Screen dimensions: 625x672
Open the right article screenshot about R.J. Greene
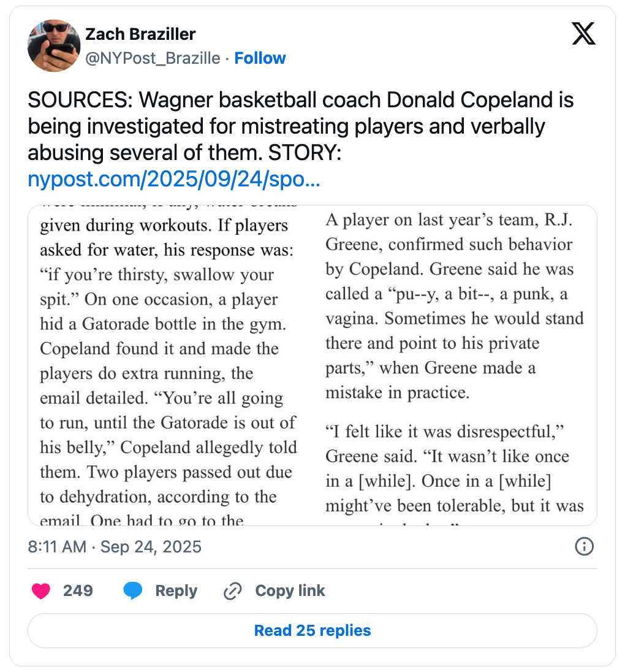(x=455, y=365)
